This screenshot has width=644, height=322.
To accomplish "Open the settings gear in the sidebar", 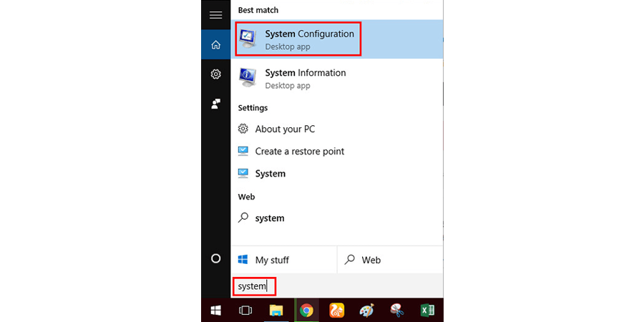I will point(215,74).
